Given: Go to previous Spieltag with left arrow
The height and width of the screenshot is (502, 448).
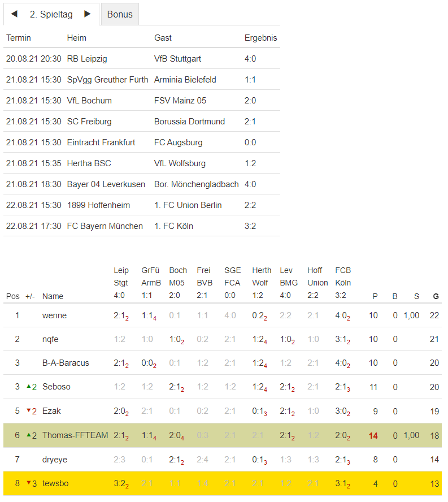Looking at the screenshot, I should tap(14, 14).
